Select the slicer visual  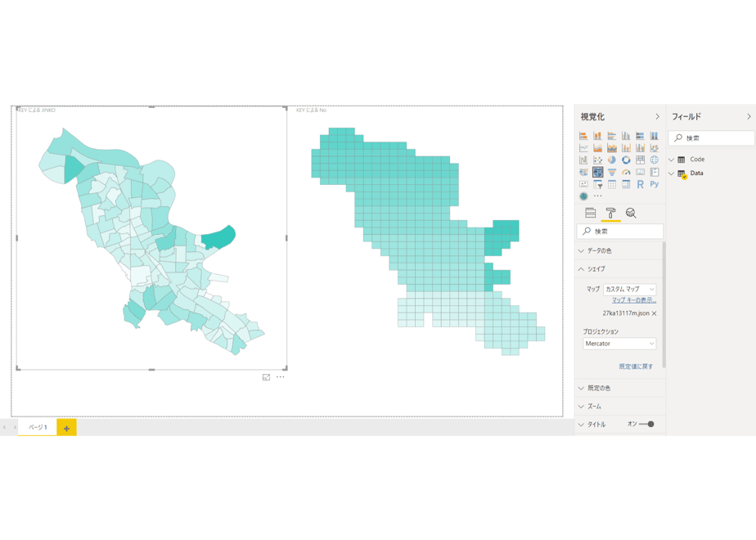click(x=597, y=184)
